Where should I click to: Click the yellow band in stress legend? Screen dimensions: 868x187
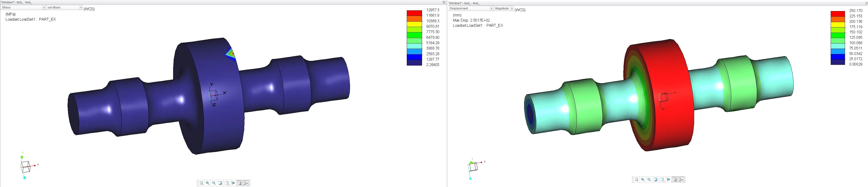pos(415,24)
